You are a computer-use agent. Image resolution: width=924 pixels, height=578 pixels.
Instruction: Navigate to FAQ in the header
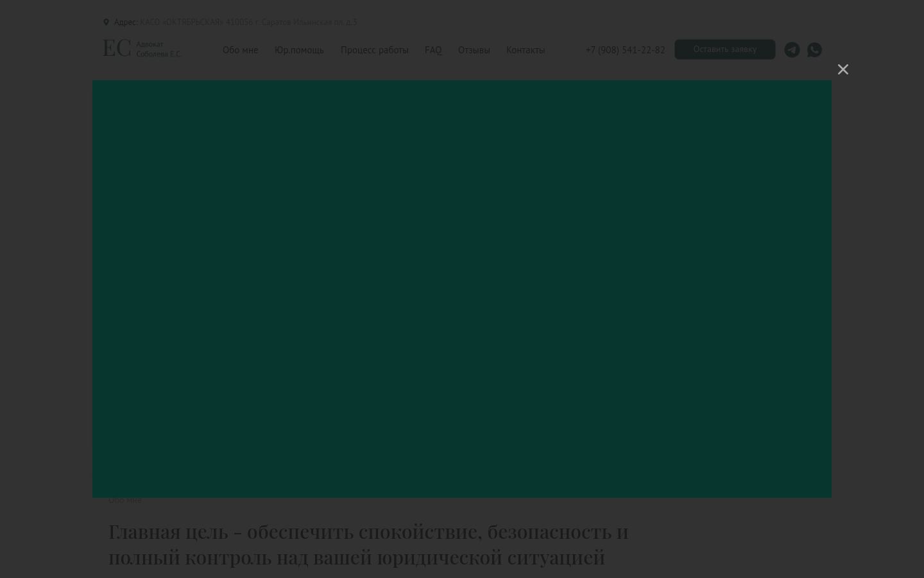433,50
